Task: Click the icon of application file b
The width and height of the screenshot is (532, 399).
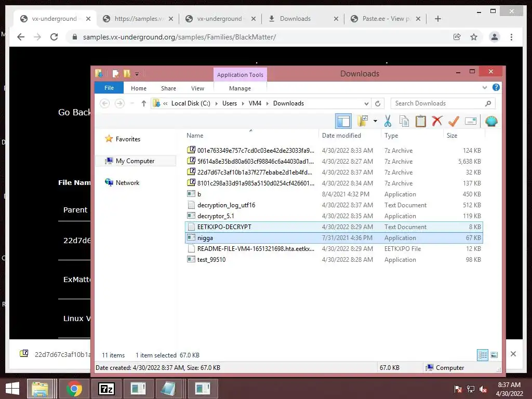Action: pos(191,194)
